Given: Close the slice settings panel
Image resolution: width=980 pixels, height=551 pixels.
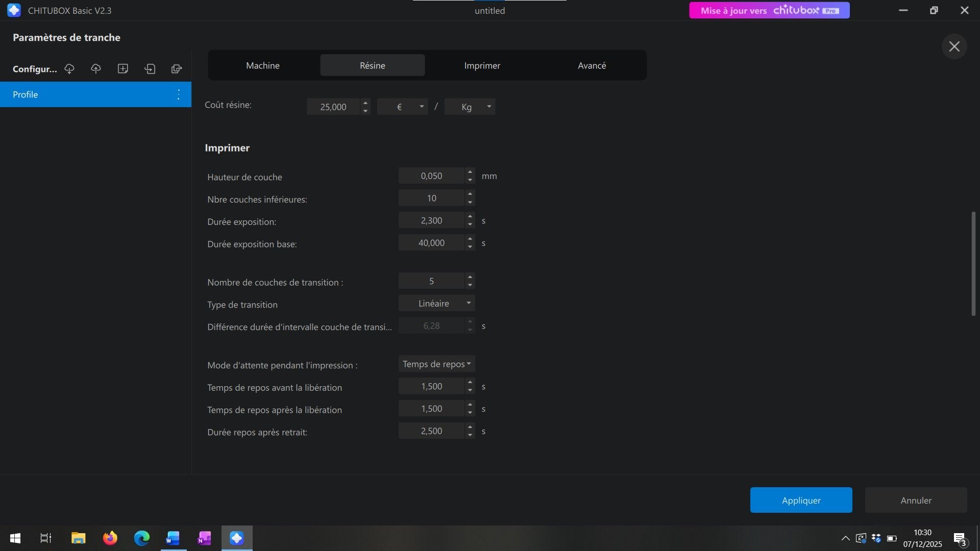Looking at the screenshot, I should (954, 46).
